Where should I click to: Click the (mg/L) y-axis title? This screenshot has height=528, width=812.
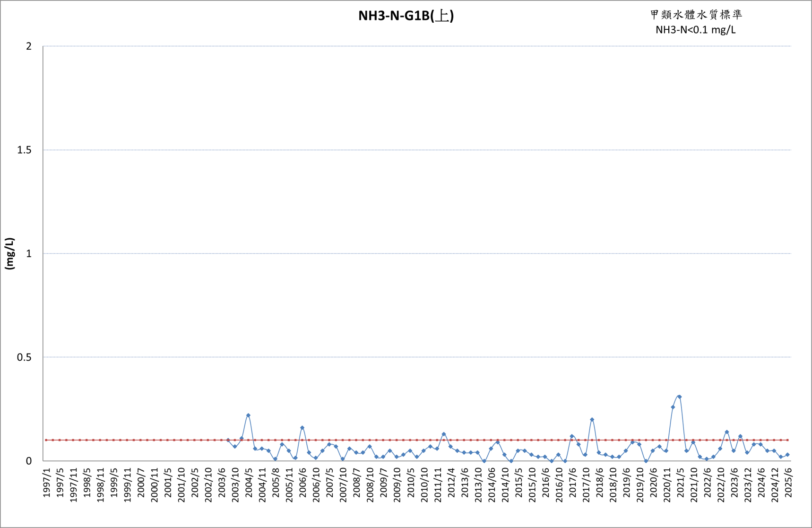coord(10,253)
